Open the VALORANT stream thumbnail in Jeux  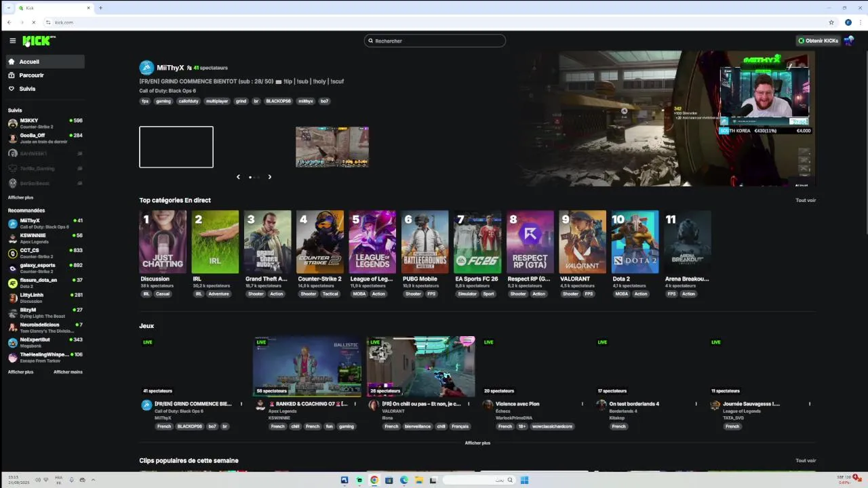tap(421, 366)
